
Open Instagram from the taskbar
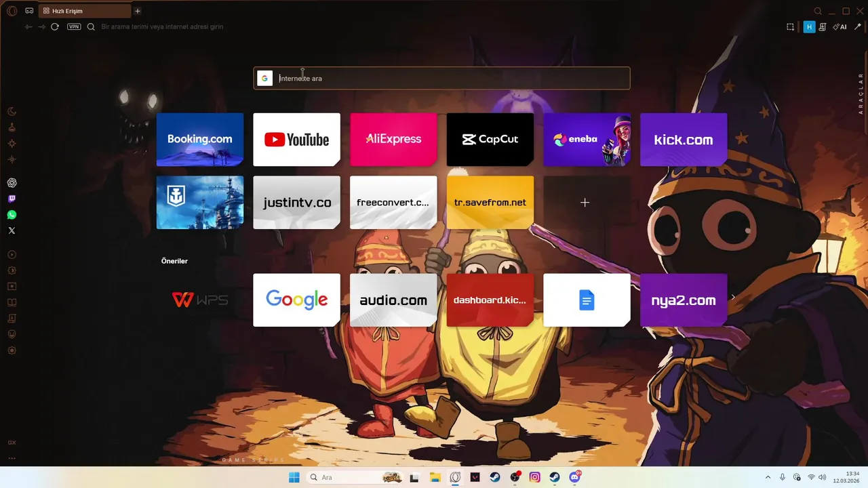tap(535, 477)
